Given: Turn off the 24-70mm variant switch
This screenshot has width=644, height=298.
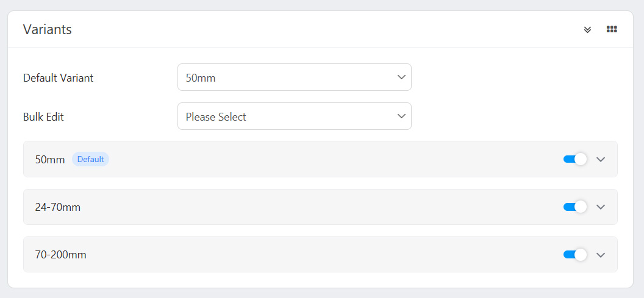Looking at the screenshot, I should 575,207.
